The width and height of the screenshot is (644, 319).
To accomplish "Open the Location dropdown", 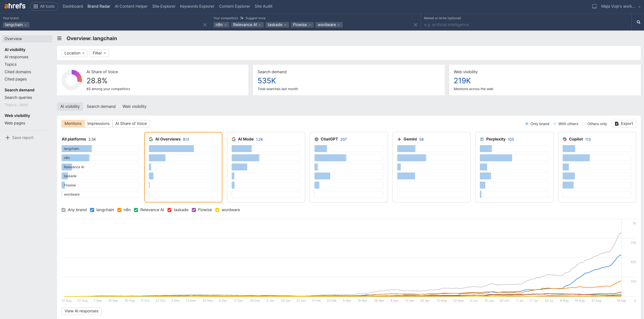I will [74, 53].
